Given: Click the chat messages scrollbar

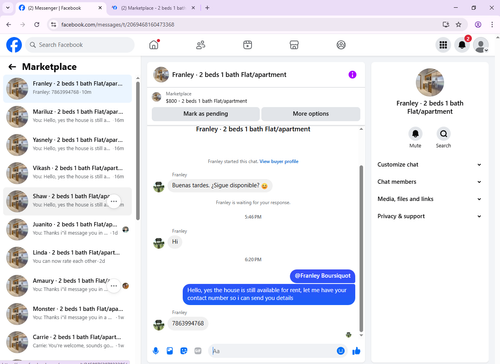Looking at the screenshot, I should tap(361, 248).
